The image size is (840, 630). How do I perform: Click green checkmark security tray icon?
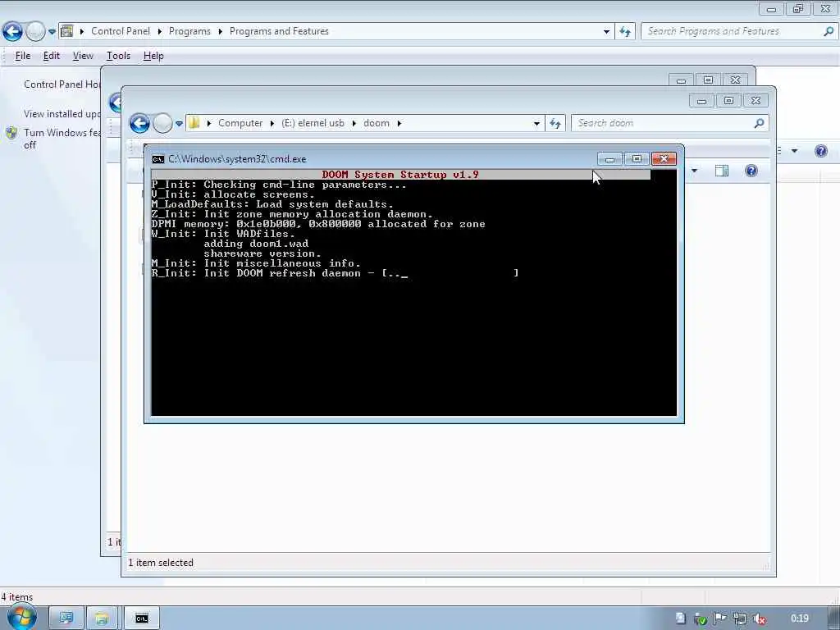pyautogui.click(x=700, y=619)
